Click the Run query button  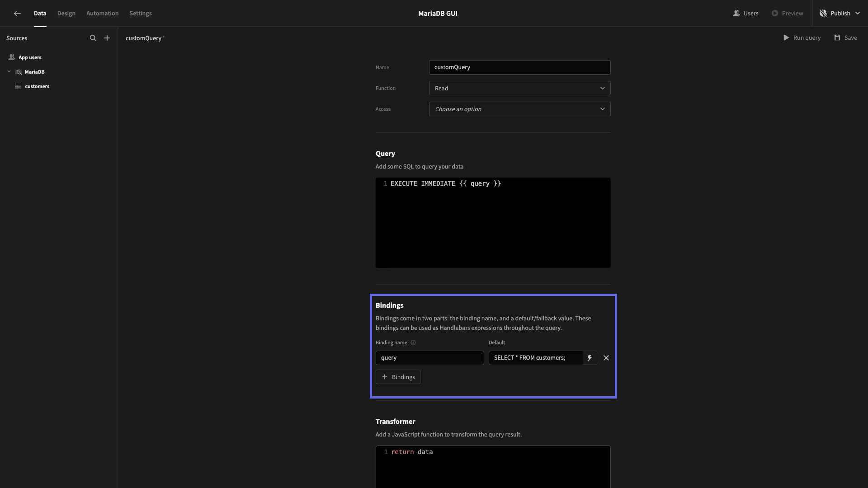tap(802, 38)
